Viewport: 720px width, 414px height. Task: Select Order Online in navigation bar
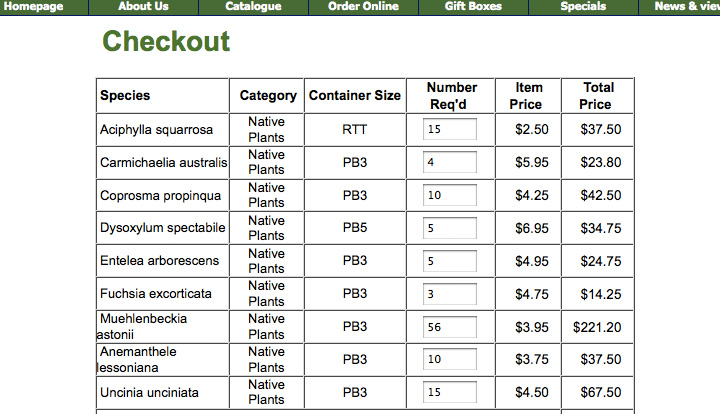[x=363, y=7]
